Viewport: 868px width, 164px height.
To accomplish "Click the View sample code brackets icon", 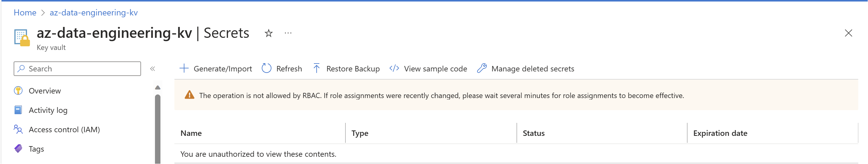I will tap(394, 69).
